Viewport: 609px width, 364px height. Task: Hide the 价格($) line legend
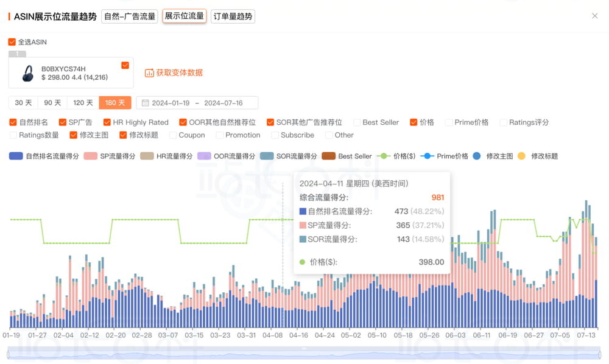(x=384, y=156)
